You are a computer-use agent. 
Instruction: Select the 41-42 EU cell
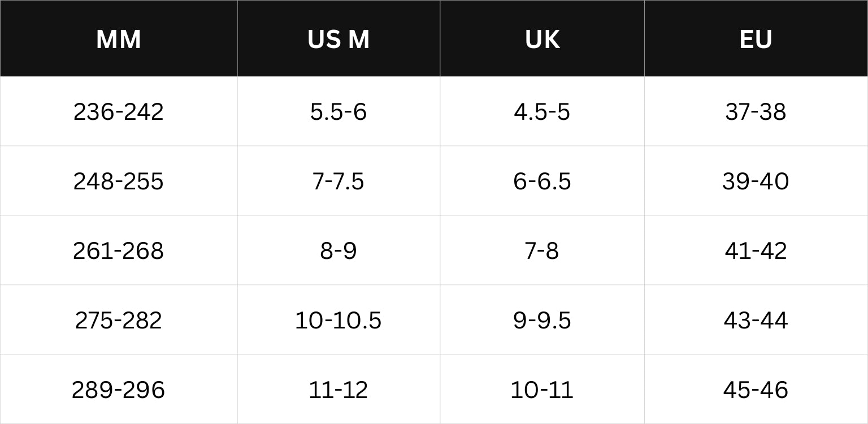point(756,250)
